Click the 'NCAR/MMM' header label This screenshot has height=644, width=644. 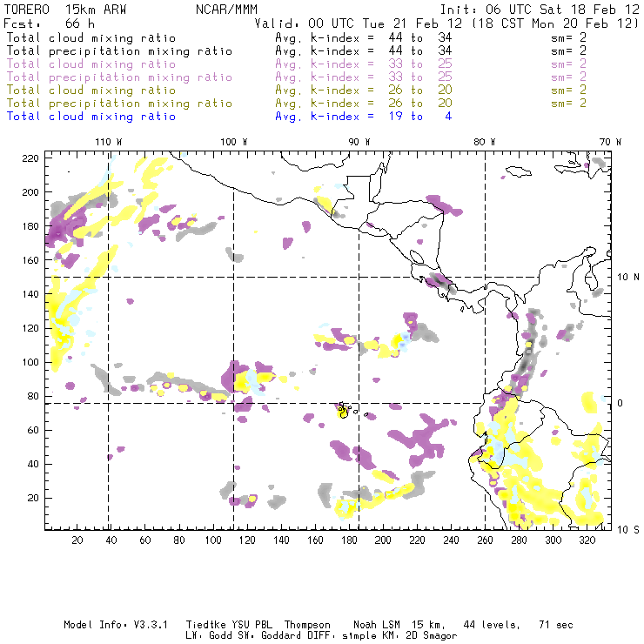point(226,10)
